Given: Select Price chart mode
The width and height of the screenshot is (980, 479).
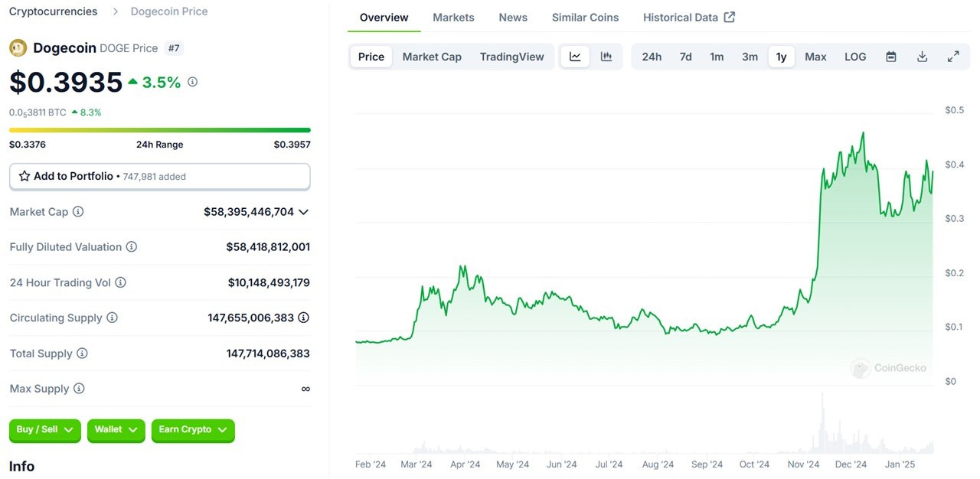Looking at the screenshot, I should coord(371,57).
